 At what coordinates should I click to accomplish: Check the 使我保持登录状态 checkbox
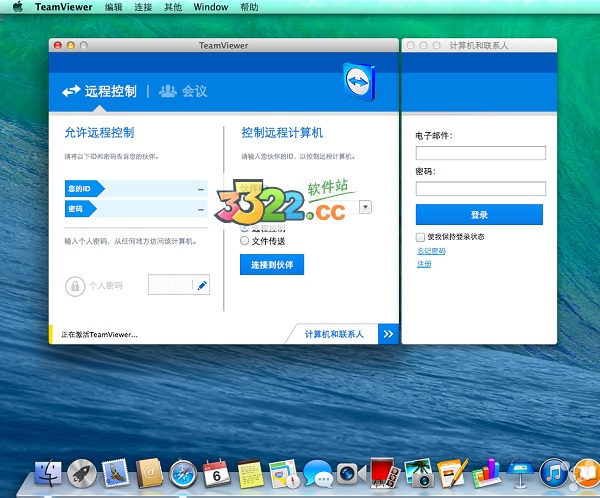(x=420, y=237)
